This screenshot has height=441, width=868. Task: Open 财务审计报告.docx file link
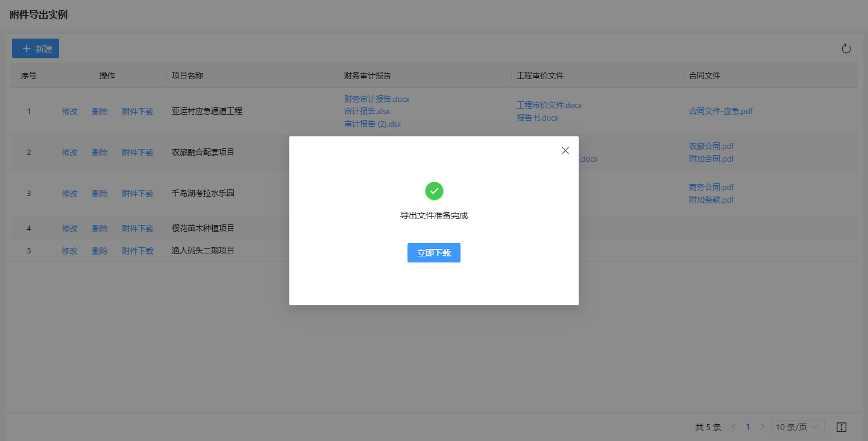point(377,99)
